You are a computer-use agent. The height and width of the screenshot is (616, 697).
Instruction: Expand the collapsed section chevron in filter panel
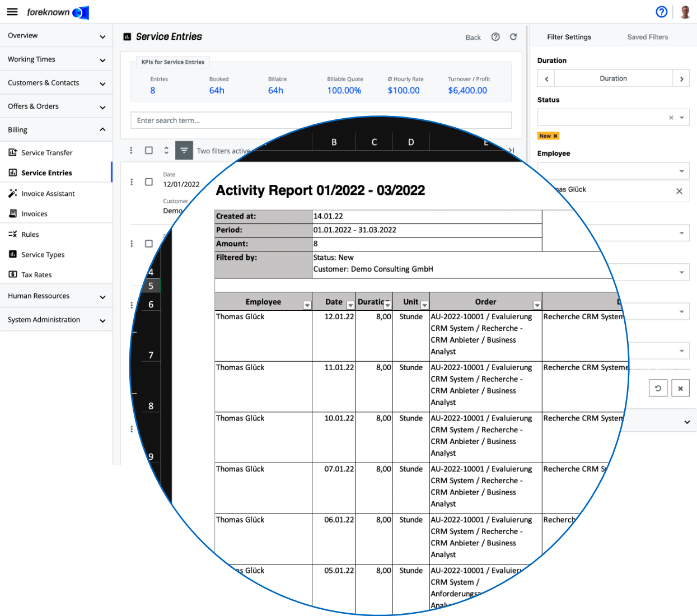(687, 422)
